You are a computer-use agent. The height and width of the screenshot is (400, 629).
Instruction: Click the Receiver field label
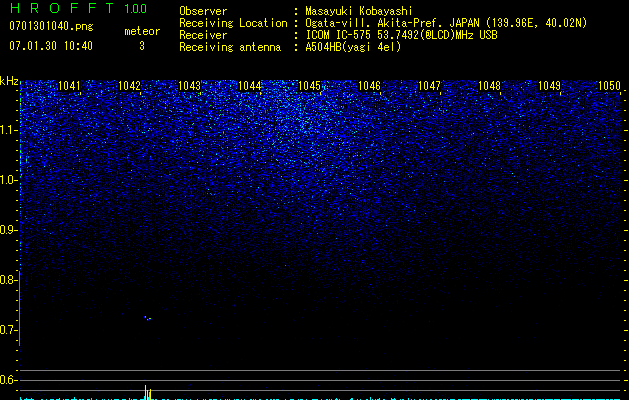coord(203,35)
